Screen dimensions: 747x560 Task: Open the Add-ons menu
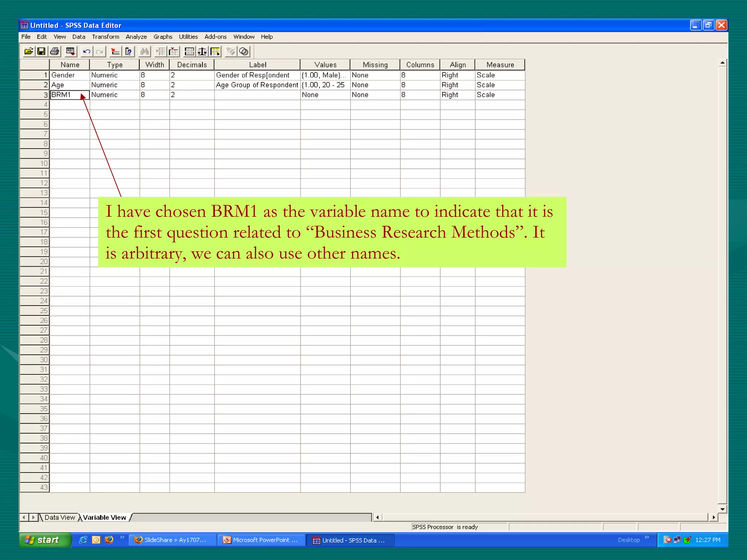pyautogui.click(x=215, y=37)
